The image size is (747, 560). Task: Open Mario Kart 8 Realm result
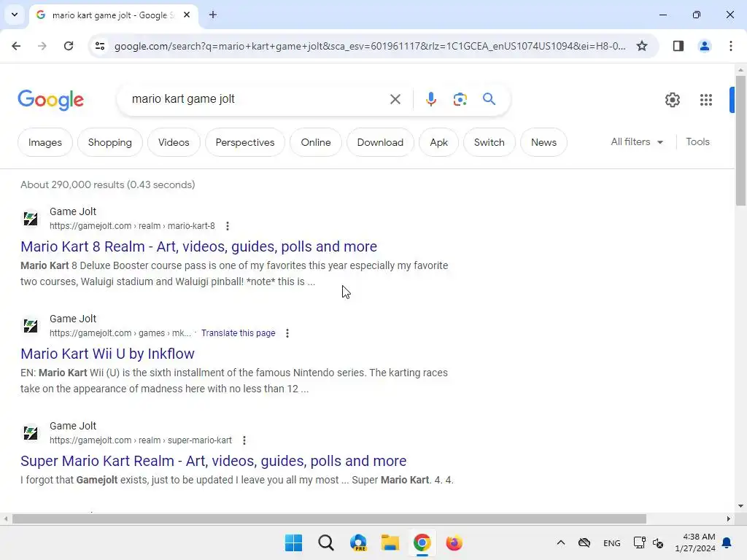point(198,246)
